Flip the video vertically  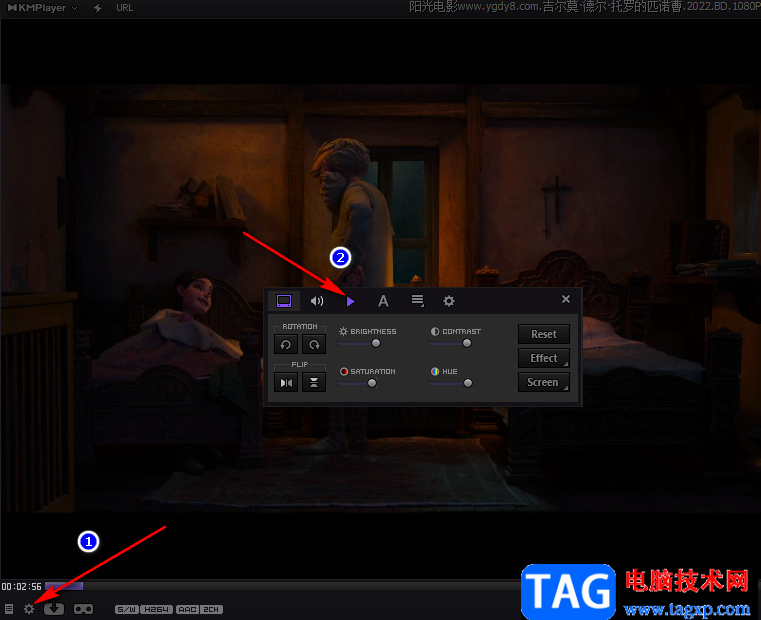click(x=314, y=383)
